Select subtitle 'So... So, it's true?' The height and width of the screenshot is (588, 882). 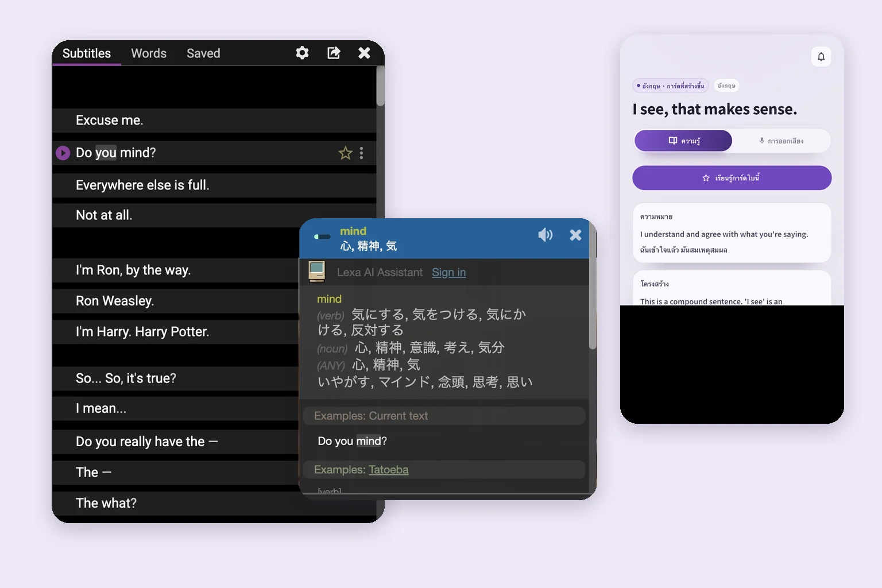176,378
